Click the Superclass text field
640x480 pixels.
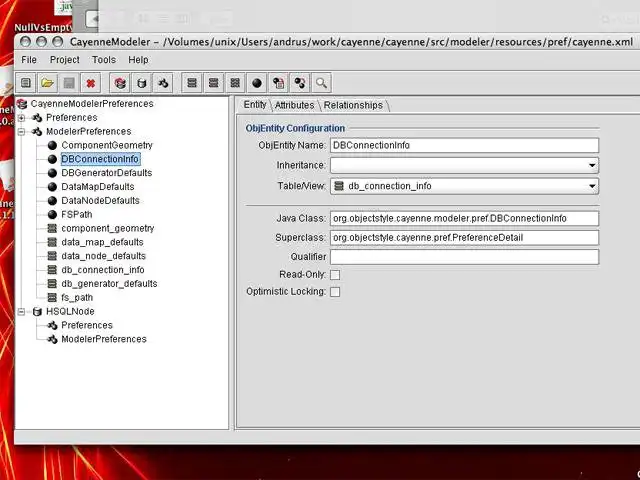tap(464, 238)
